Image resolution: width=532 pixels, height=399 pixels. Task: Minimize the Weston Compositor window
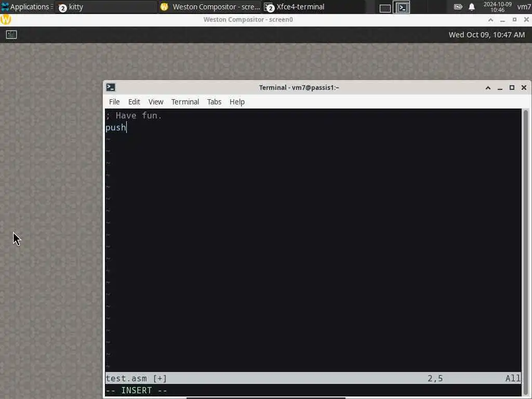click(502, 20)
